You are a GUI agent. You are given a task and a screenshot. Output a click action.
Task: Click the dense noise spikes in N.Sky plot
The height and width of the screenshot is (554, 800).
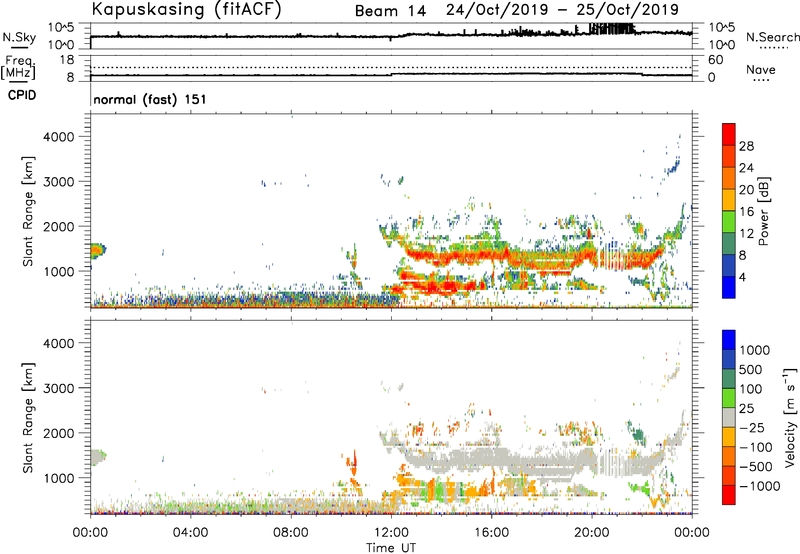click(x=612, y=29)
